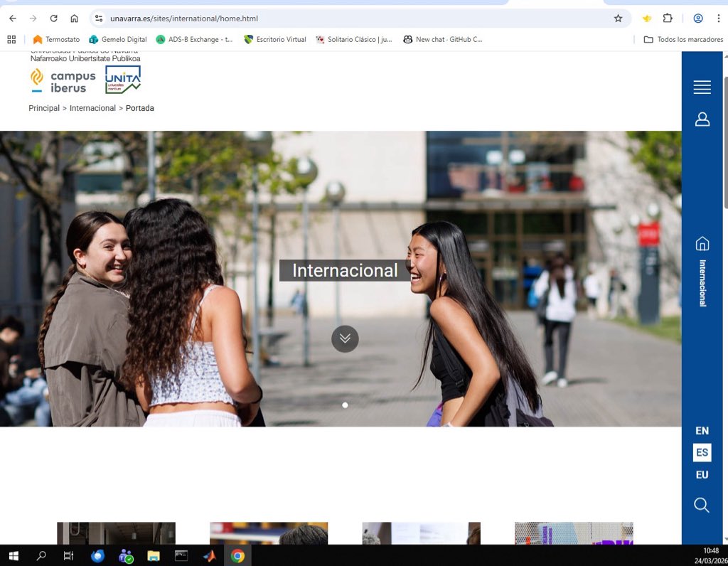The height and width of the screenshot is (566, 728).
Task: Open the second news thumbnail with yellow stripe
Action: [x=269, y=533]
